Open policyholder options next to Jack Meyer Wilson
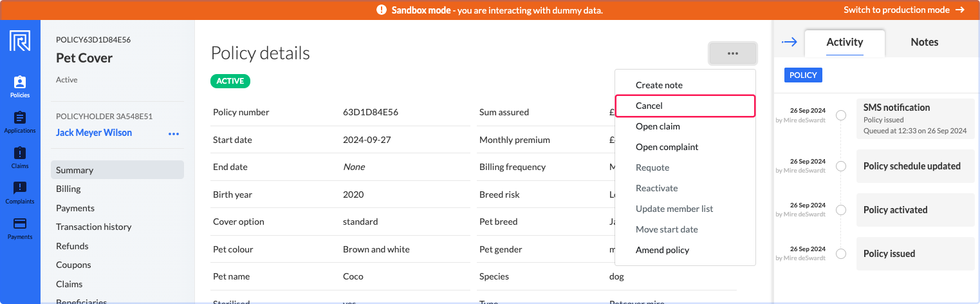980x304 pixels. point(174,133)
